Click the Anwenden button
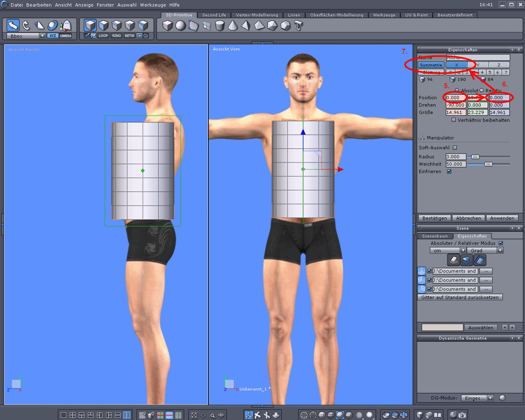 coord(502,218)
